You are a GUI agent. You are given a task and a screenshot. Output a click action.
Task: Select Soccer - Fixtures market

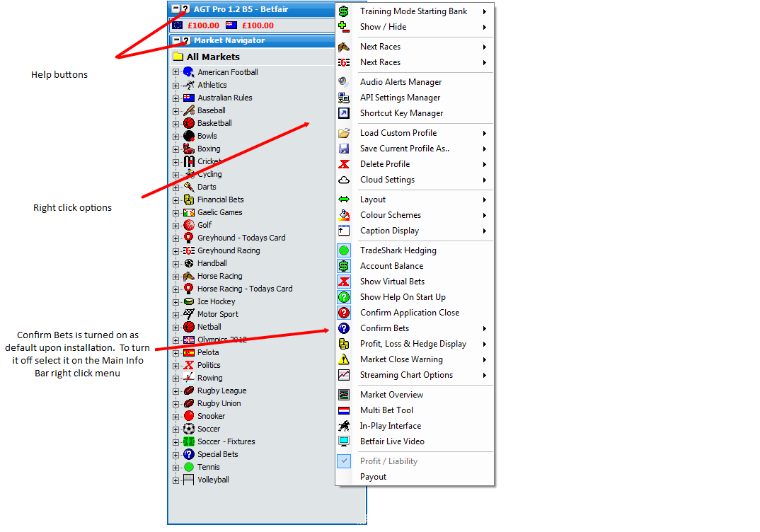pos(226,442)
